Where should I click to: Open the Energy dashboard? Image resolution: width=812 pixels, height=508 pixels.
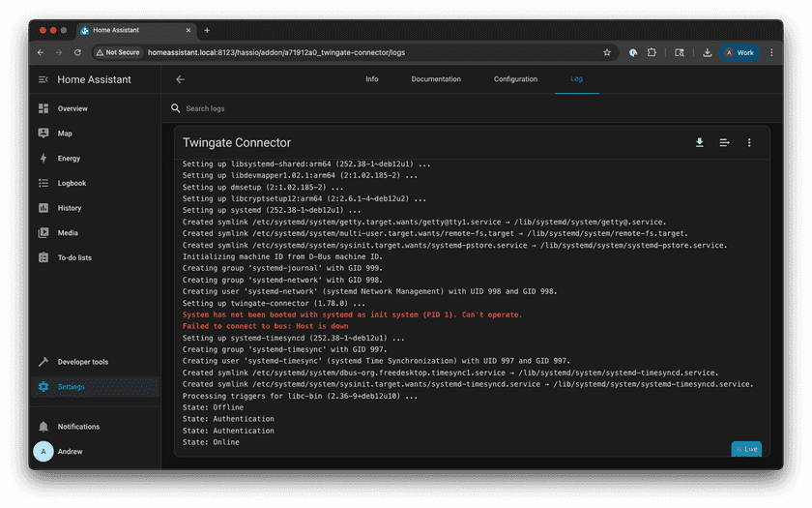coord(69,158)
